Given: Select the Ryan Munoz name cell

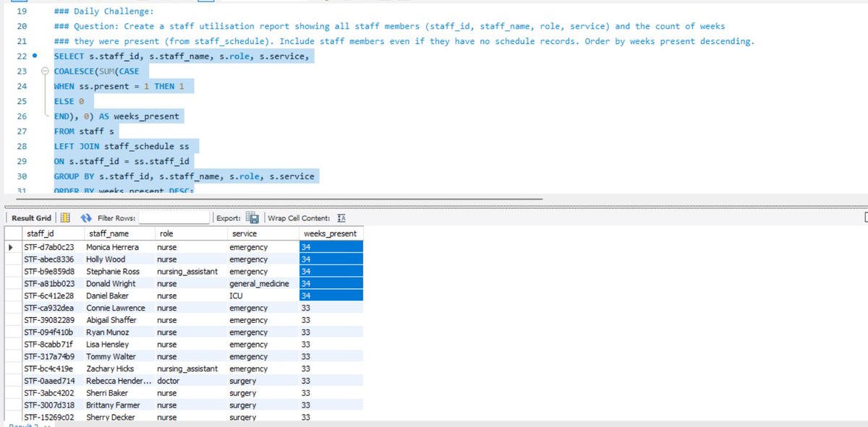Looking at the screenshot, I should [119, 332].
